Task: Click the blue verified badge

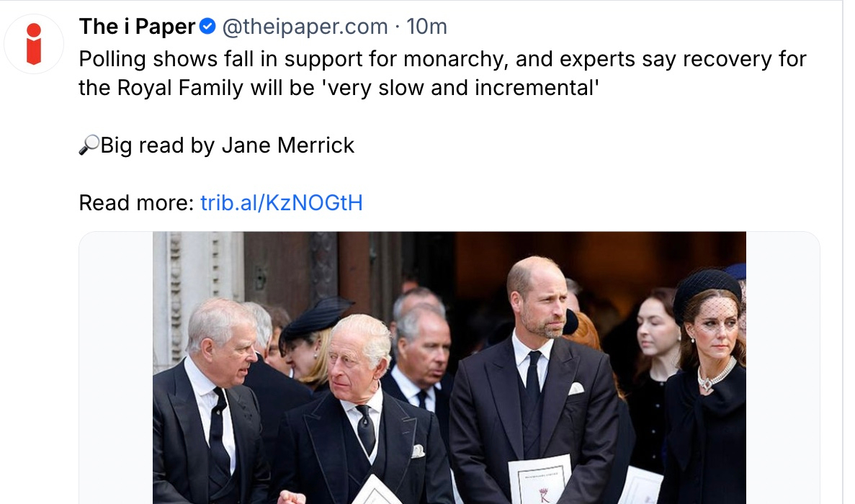Action: point(207,27)
